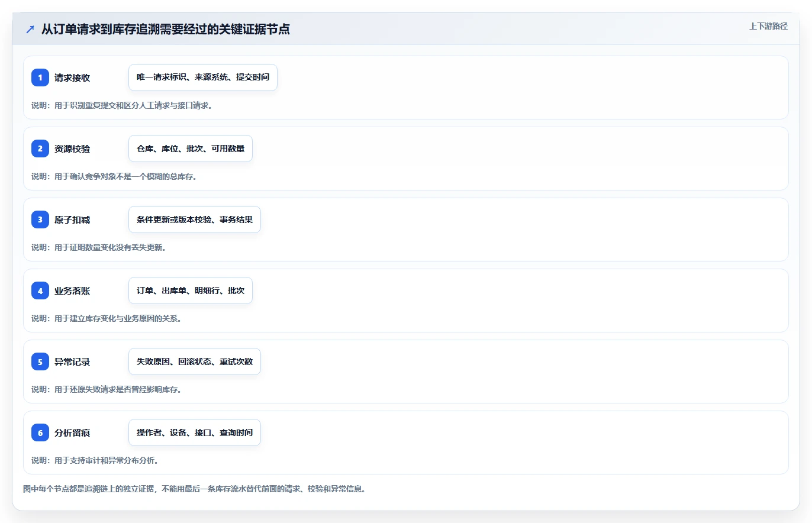Click the step 6 number badge
The width and height of the screenshot is (812, 523).
point(40,432)
